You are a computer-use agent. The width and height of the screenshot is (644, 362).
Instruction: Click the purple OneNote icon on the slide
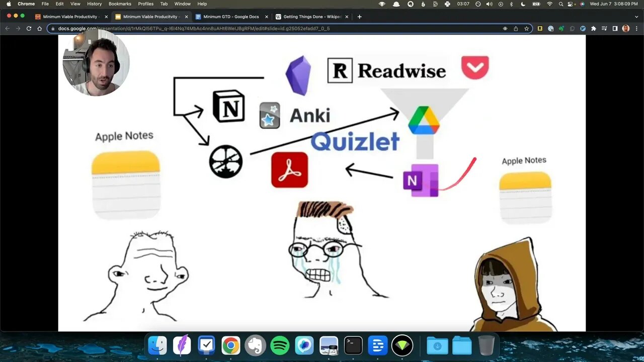click(421, 180)
